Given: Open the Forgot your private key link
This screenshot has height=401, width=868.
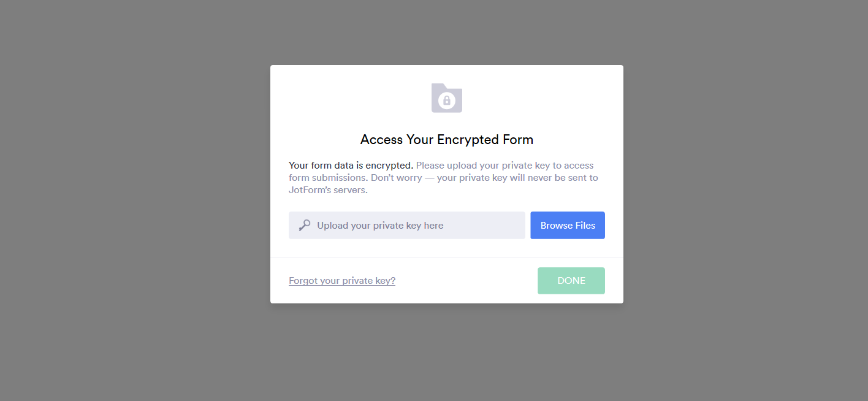Looking at the screenshot, I should point(341,280).
